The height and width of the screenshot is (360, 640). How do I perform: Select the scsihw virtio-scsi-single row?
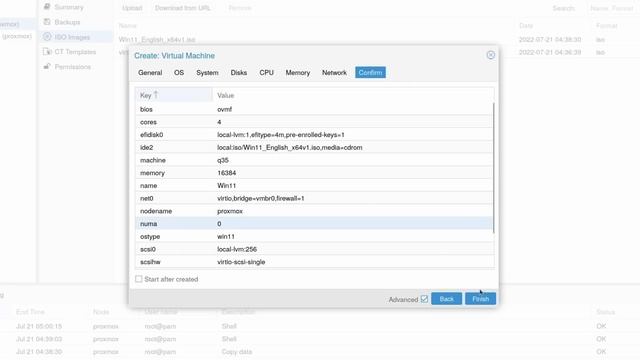[313, 262]
